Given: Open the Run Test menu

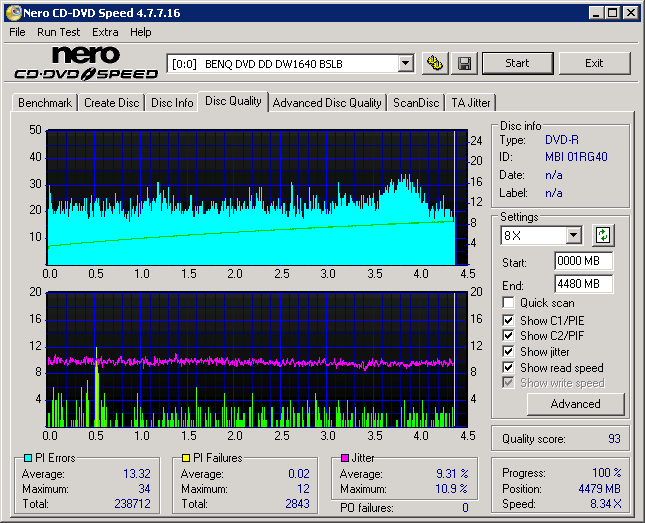Looking at the screenshot, I should click(58, 32).
